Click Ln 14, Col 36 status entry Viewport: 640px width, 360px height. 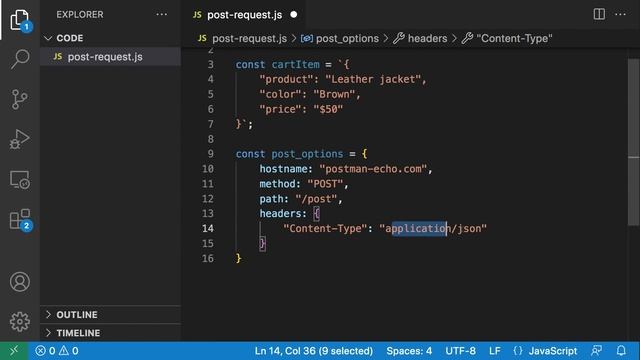(x=313, y=351)
